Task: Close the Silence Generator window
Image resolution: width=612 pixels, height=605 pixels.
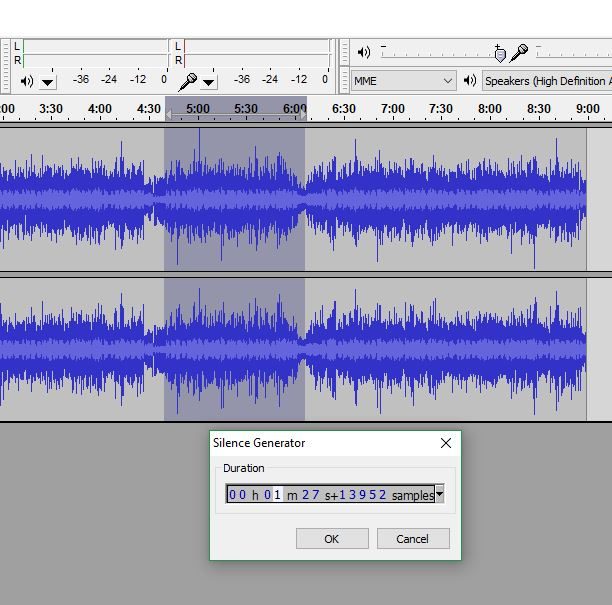Action: tap(446, 443)
